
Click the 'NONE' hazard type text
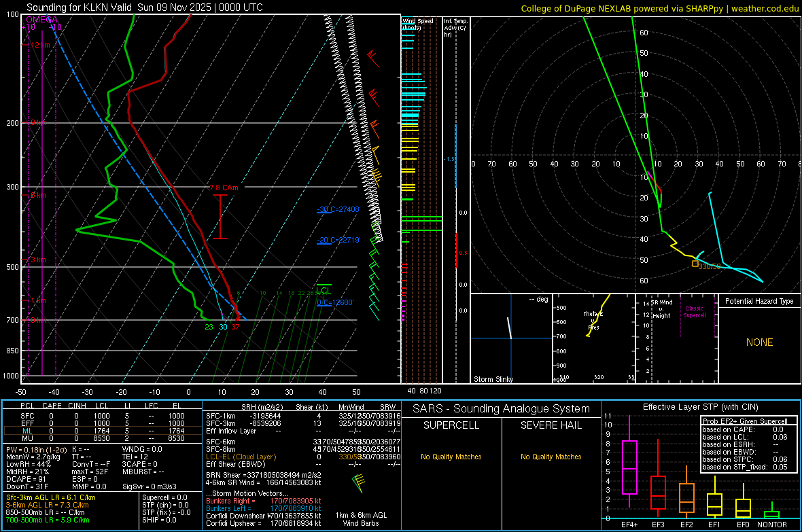[x=759, y=342]
